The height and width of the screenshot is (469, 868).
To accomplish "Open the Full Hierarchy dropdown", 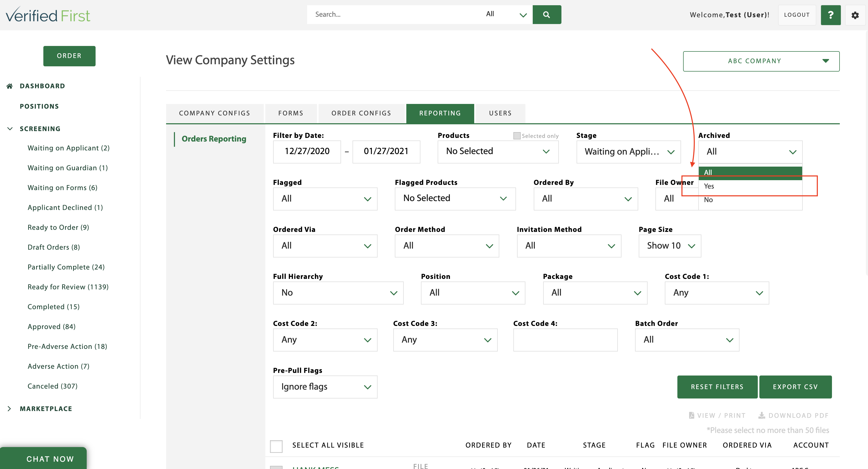I will (338, 293).
